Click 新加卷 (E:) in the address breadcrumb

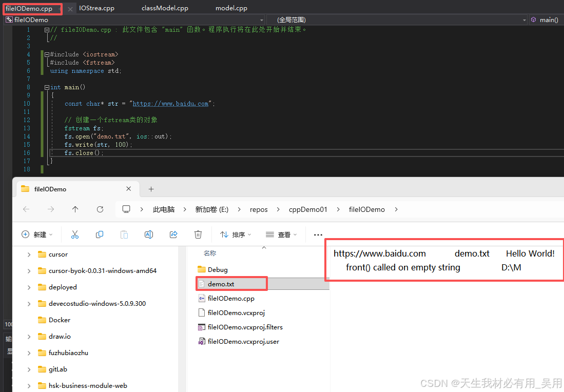tap(212, 209)
